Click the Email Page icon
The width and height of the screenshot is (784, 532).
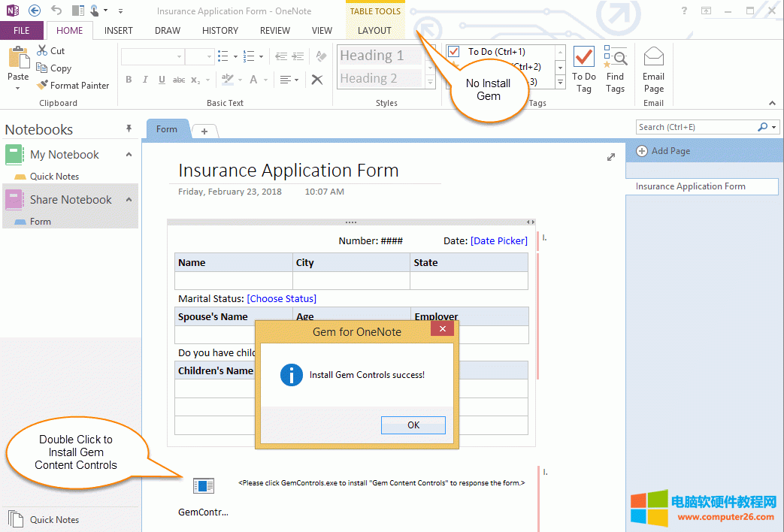pos(653,57)
